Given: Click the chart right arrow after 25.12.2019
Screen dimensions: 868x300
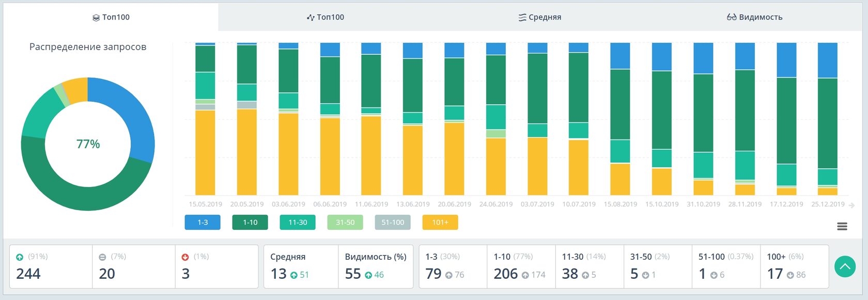Looking at the screenshot, I should pos(851,206).
